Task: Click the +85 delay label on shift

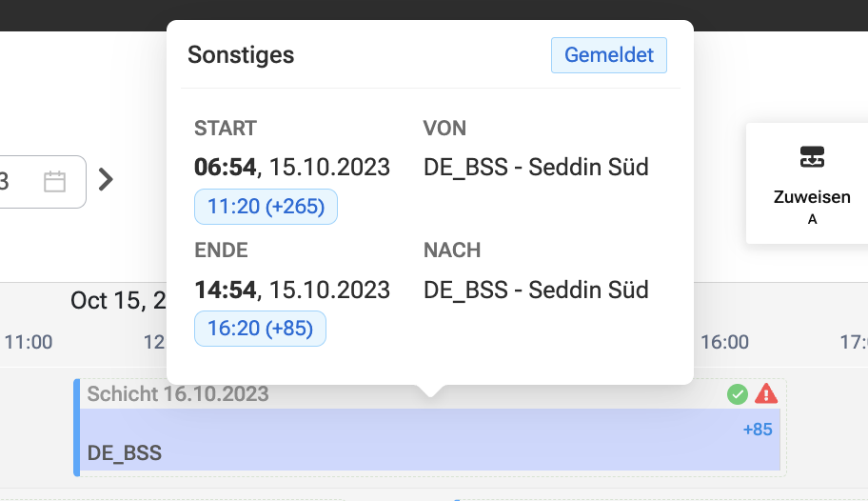Action: point(758,430)
